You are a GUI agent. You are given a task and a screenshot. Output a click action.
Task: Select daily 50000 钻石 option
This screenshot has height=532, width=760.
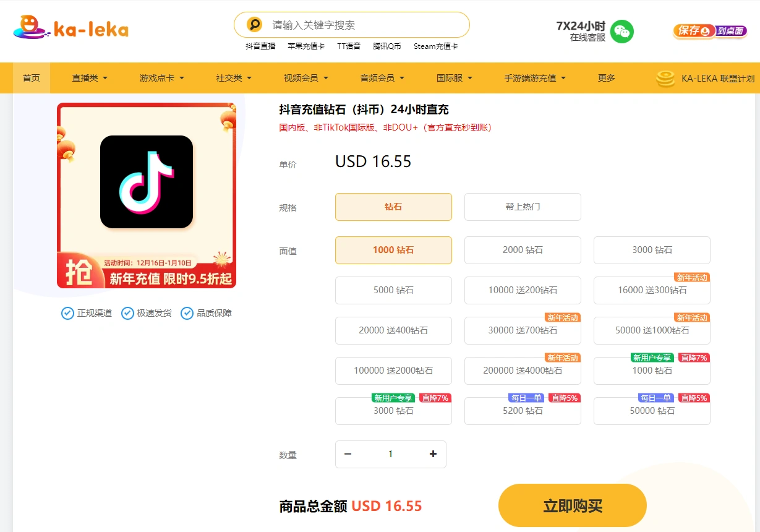(652, 411)
